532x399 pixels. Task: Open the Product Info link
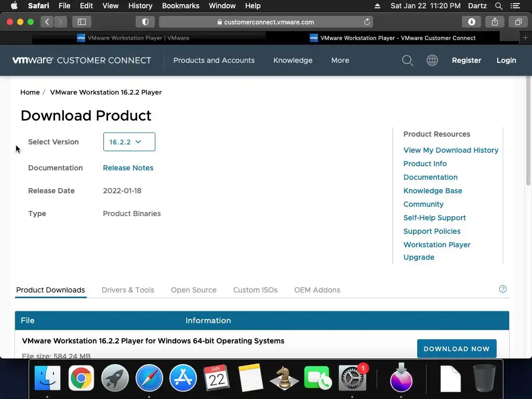(x=425, y=164)
